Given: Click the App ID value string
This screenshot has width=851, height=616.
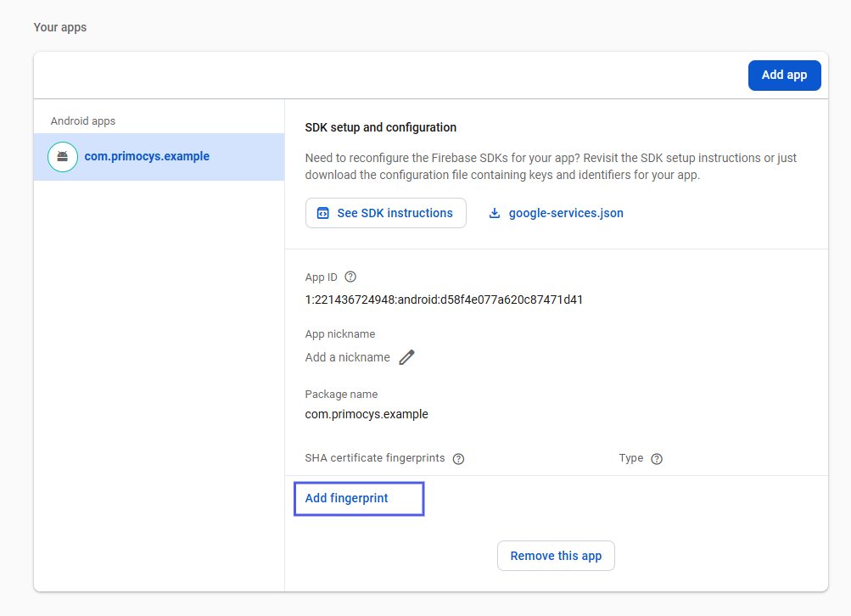Looking at the screenshot, I should (x=444, y=300).
